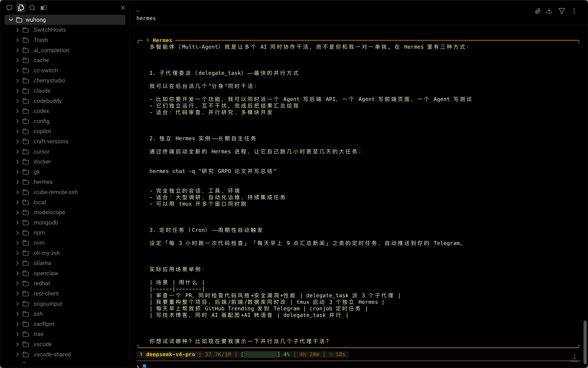Select the .vscode folder row
588x368 pixels.
coord(65,344)
